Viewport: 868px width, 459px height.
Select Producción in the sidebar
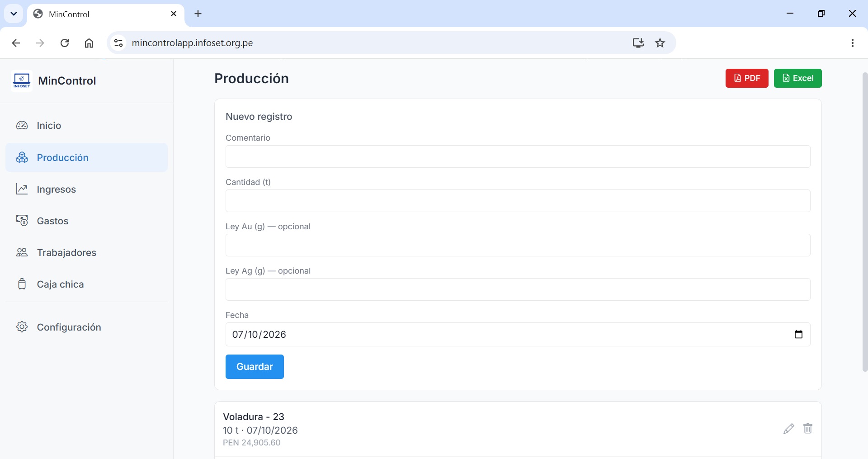point(86,157)
